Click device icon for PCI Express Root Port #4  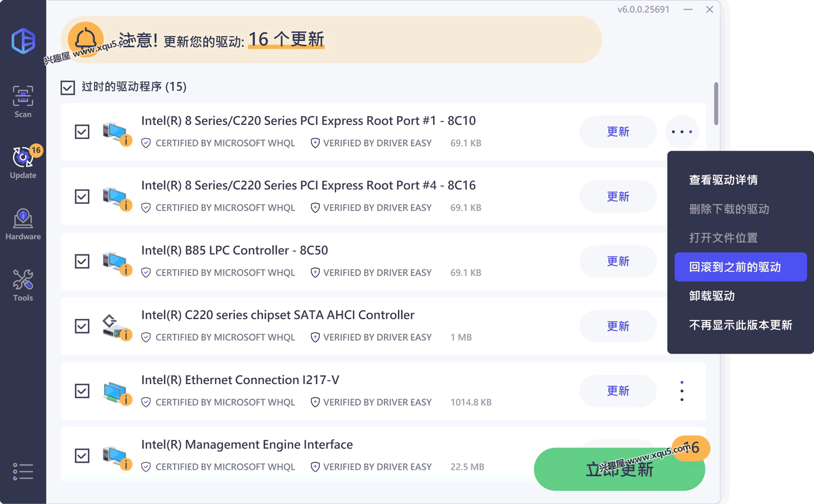[x=117, y=198]
